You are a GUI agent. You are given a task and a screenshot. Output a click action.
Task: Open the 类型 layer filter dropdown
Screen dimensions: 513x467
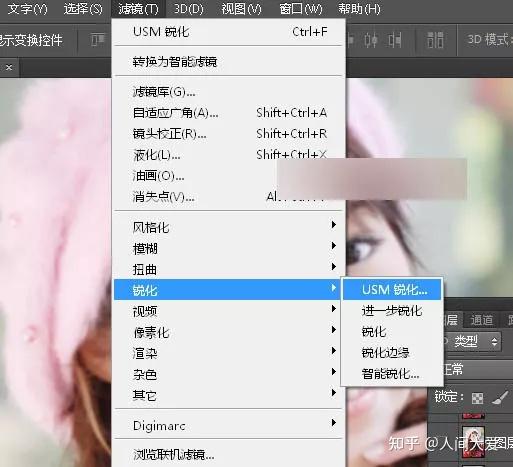(x=474, y=341)
